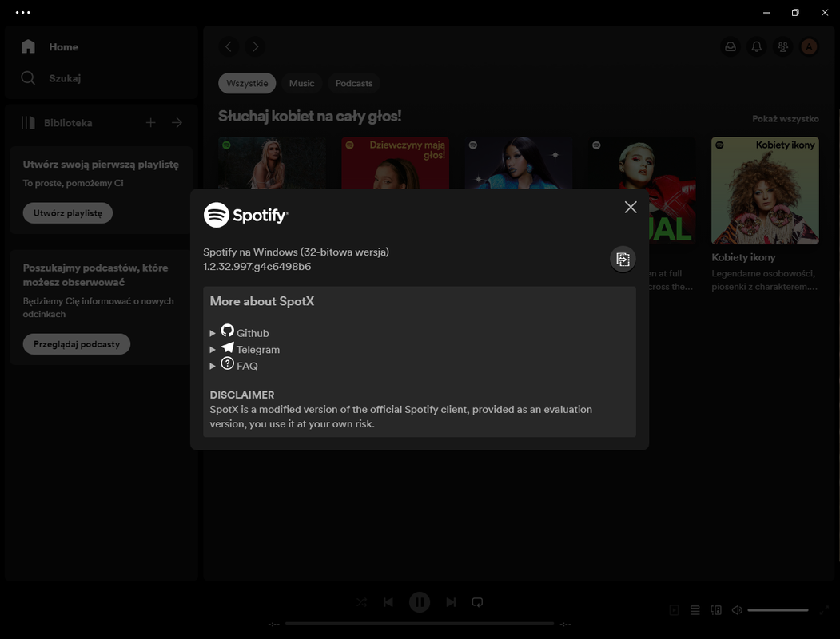Open Dziewczyny mają głos playlist cover
This screenshot has height=639, width=840.
coord(396,163)
